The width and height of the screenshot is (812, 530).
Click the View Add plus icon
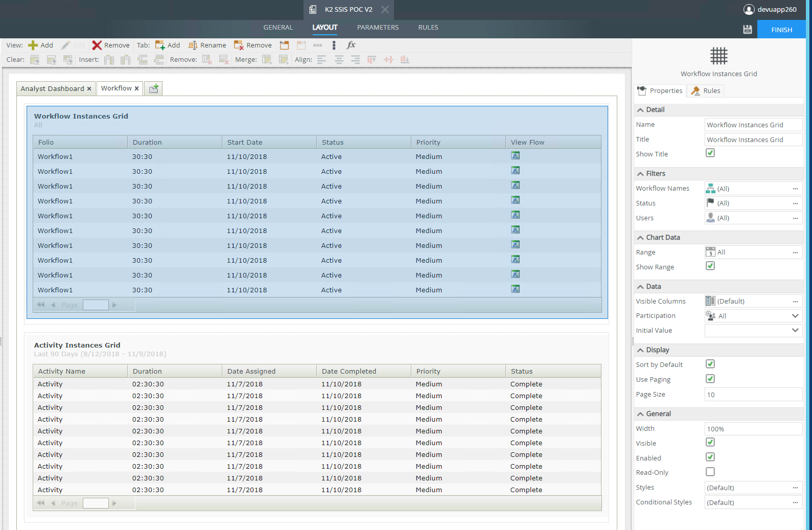tap(33, 45)
